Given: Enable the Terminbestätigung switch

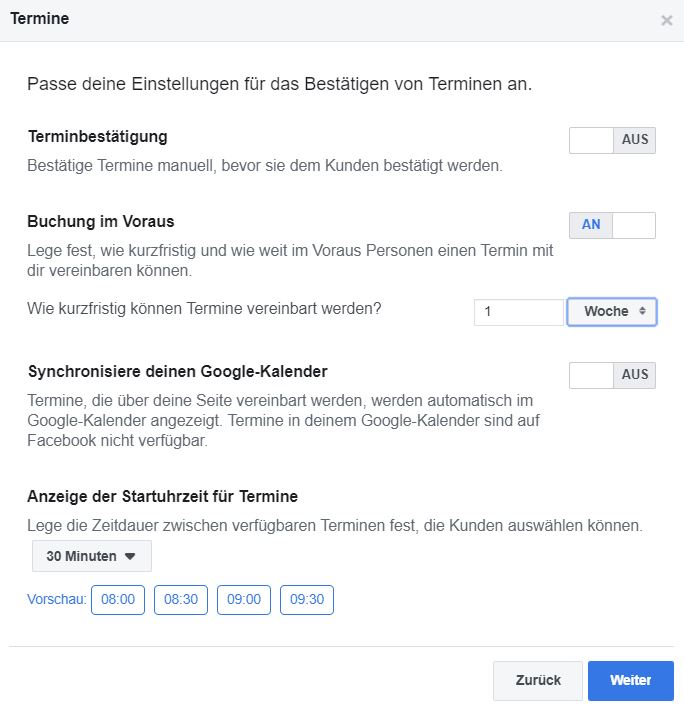Looking at the screenshot, I should click(x=612, y=140).
